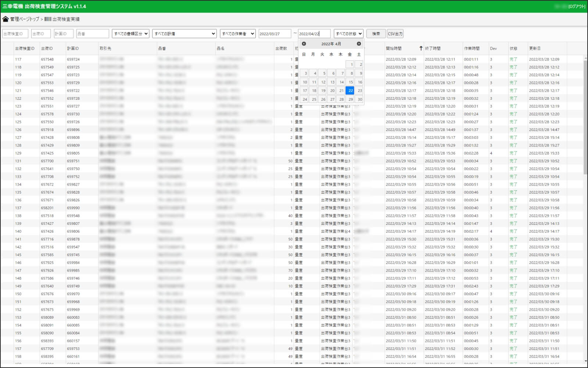Click the start date field 2022/03/27

[x=275, y=33]
